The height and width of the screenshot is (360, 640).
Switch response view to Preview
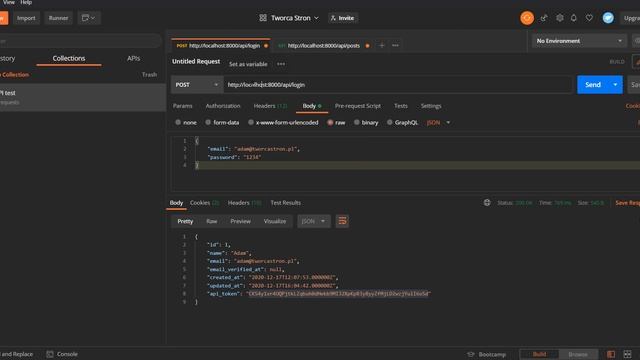pos(240,221)
